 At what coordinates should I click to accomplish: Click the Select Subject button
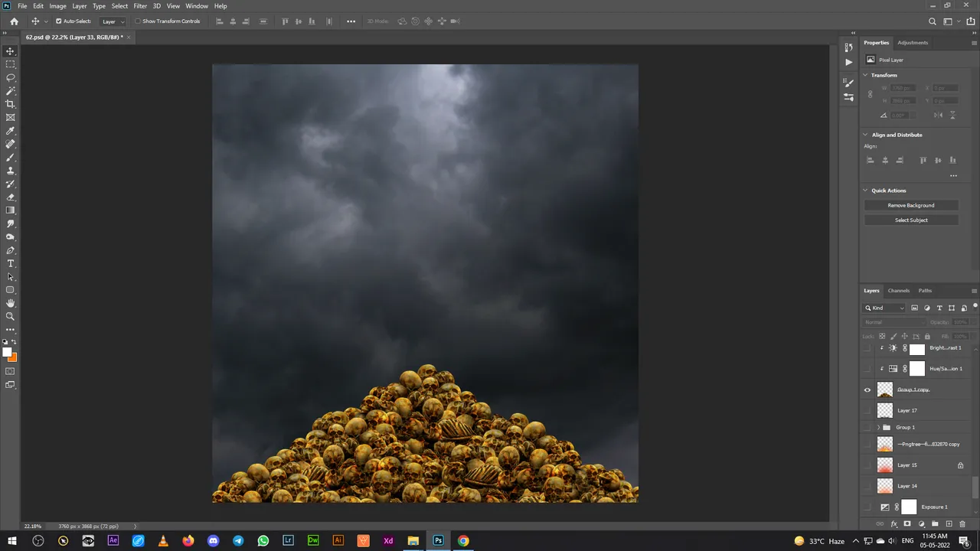(x=911, y=220)
